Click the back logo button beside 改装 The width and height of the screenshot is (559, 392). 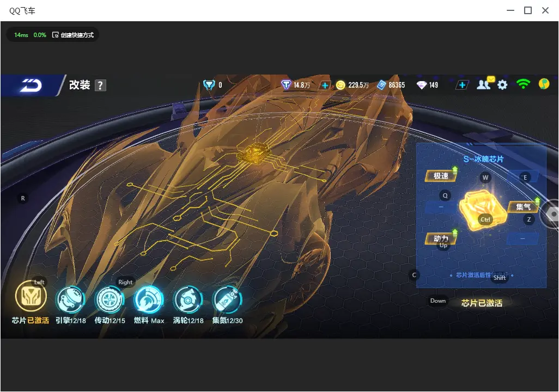(x=31, y=85)
